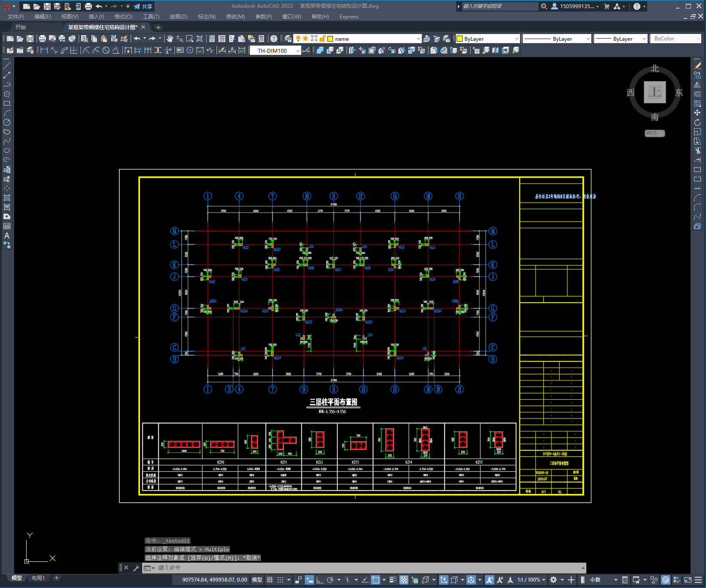Click the keyword search field in title bar

coord(500,6)
